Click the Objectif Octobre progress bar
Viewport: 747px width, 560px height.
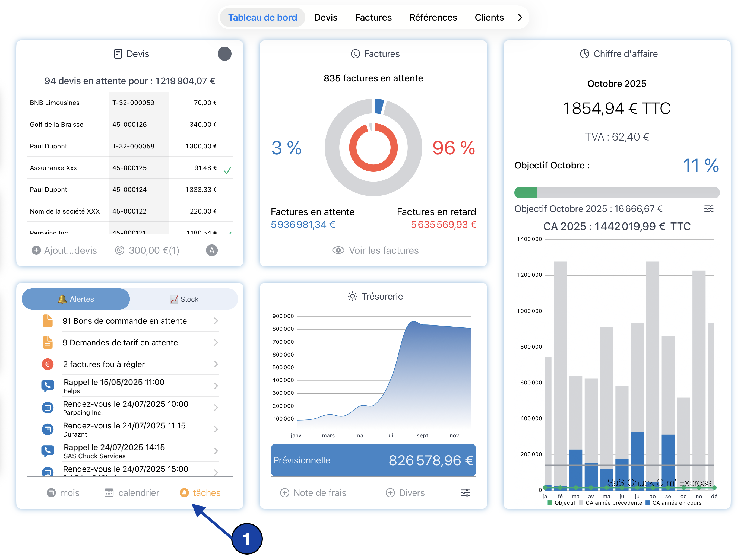pos(617,192)
